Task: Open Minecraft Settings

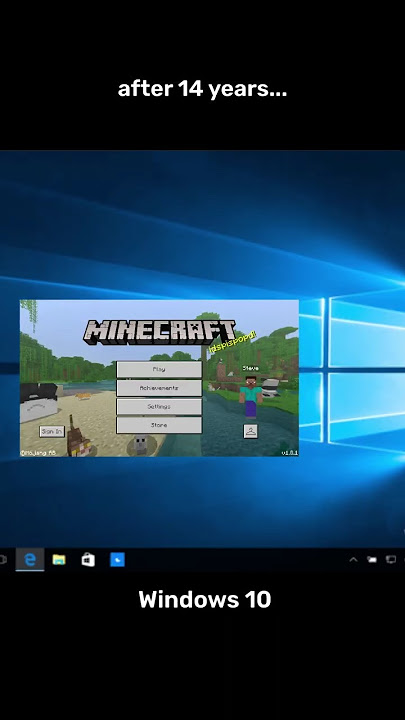Action: pyautogui.click(x=159, y=406)
